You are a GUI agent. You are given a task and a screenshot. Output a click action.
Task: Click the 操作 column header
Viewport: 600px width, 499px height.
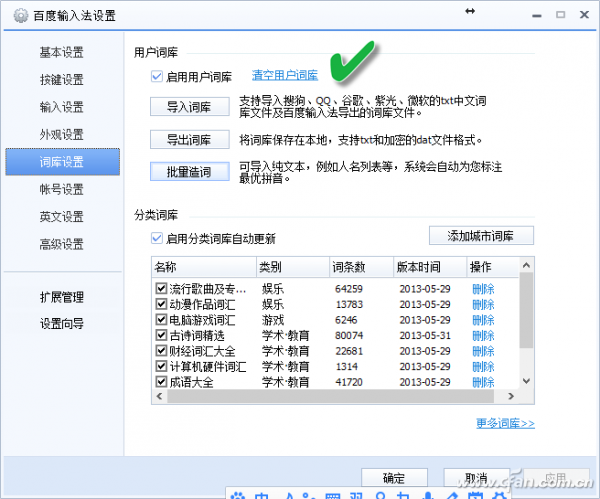(x=493, y=267)
